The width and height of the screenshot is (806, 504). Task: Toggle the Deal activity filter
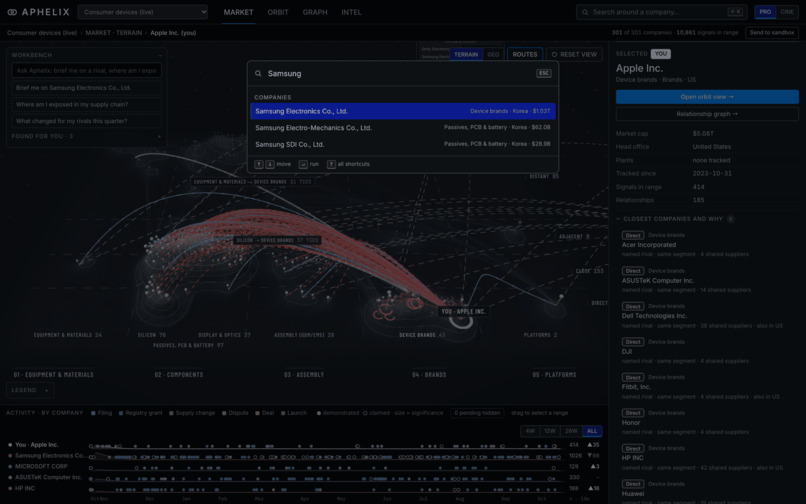point(265,413)
